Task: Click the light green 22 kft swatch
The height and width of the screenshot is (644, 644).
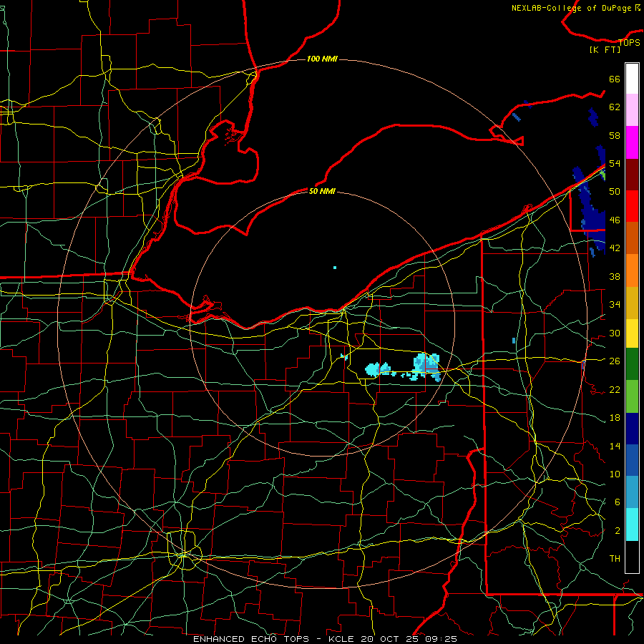Action: 632,396
